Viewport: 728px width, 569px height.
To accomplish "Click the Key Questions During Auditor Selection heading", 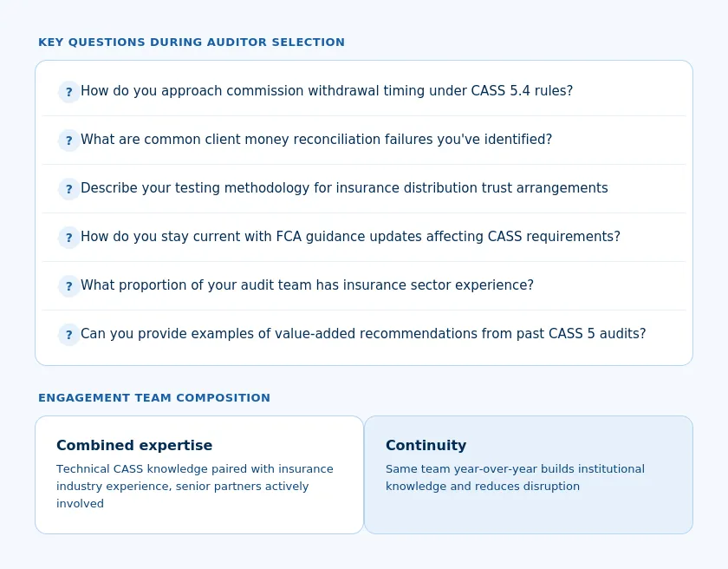I will pyautogui.click(x=192, y=43).
